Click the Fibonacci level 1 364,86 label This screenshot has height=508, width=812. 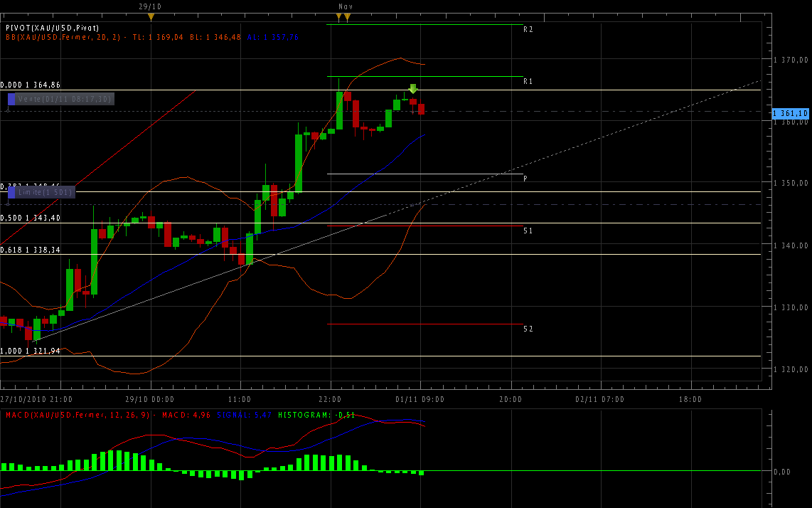point(30,85)
